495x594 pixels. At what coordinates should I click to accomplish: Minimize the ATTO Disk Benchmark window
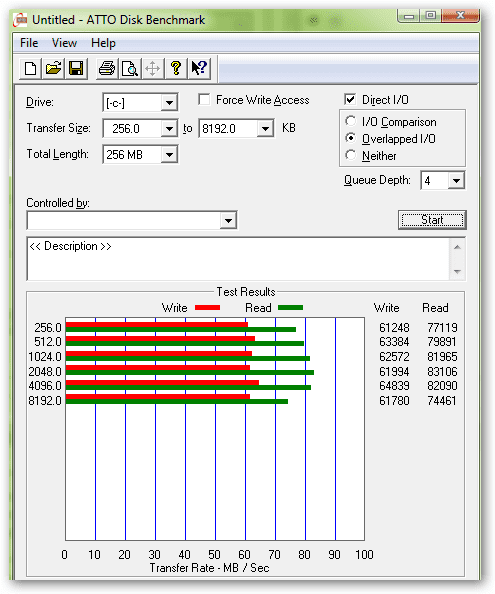[x=409, y=16]
